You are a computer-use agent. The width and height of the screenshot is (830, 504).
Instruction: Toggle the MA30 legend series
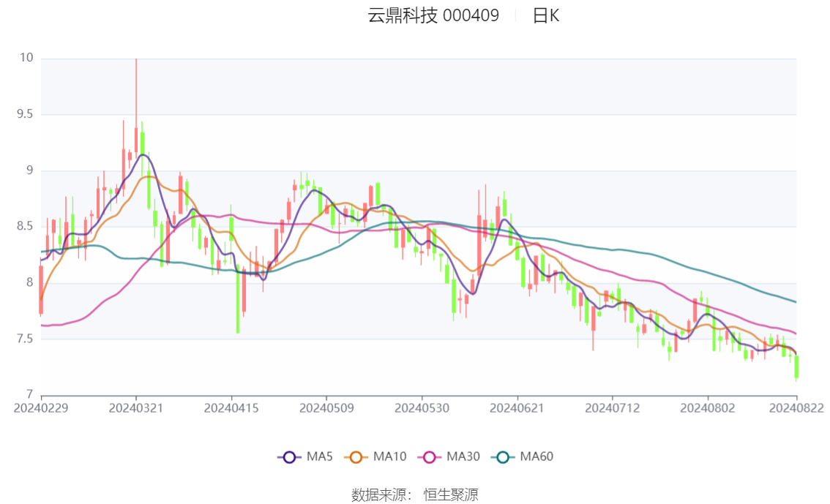click(449, 456)
